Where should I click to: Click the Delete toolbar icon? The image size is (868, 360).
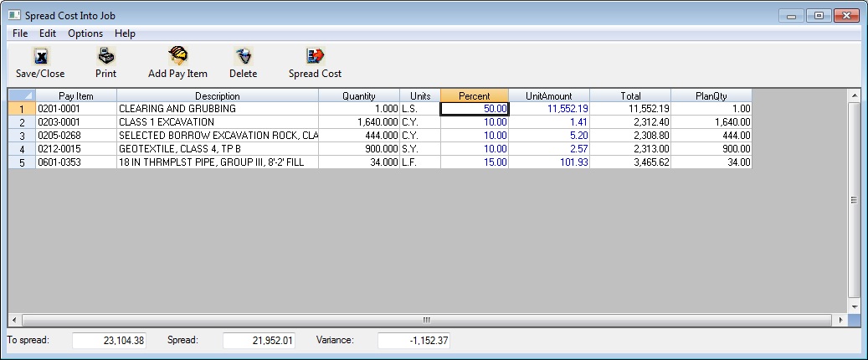click(244, 56)
